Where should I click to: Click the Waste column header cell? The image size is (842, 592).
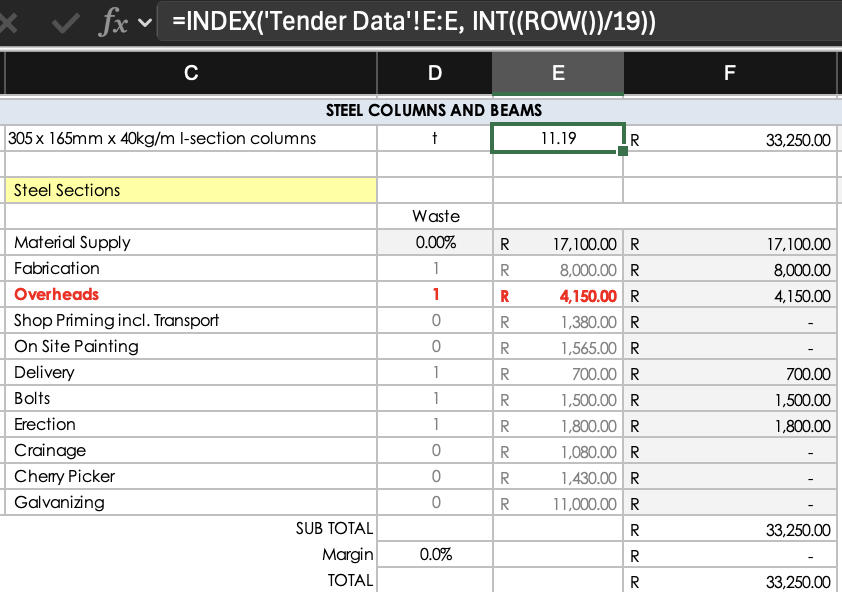point(434,215)
